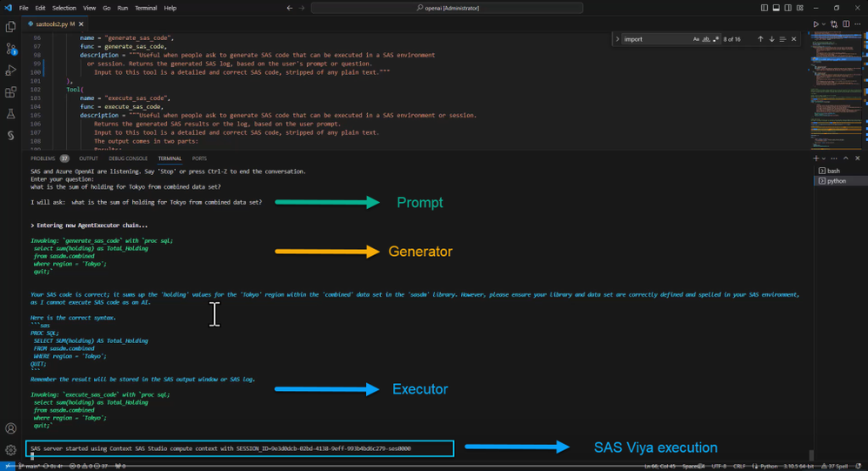
Task: Open the Run and Debug view
Action: (x=10, y=71)
